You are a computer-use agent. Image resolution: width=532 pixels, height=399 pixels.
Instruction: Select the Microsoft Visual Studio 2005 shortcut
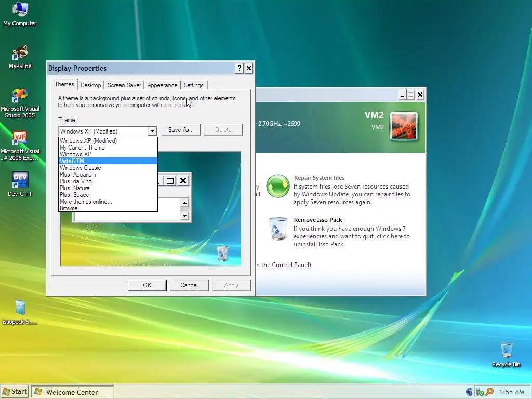tap(20, 103)
